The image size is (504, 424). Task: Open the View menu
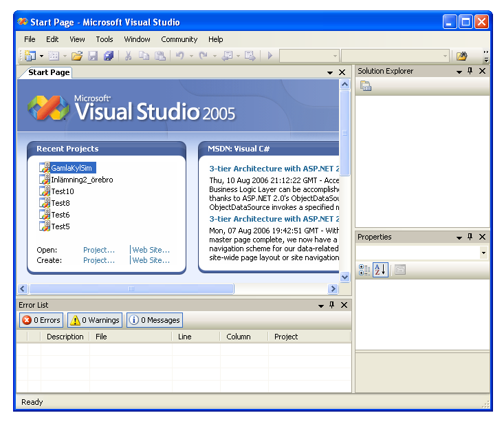(x=77, y=39)
